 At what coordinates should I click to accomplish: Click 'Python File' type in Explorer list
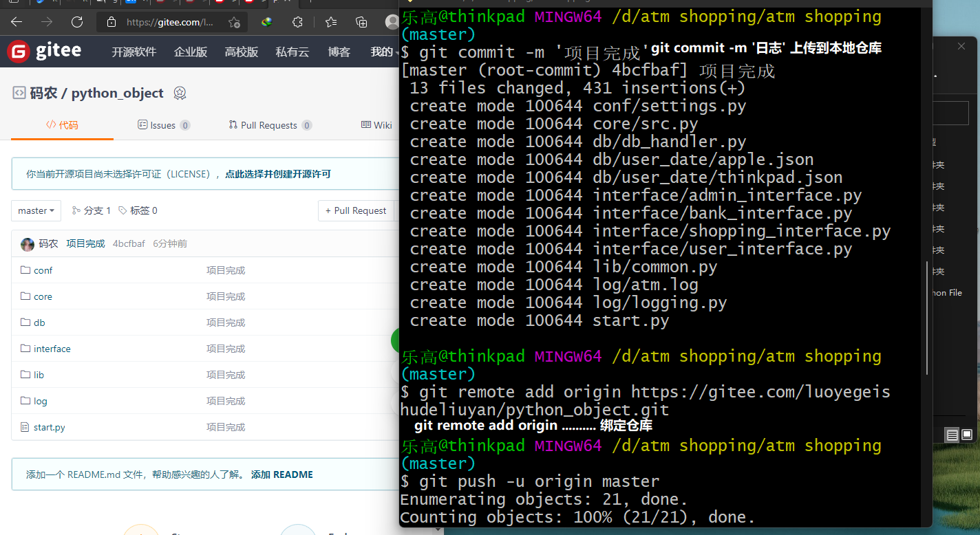948,293
